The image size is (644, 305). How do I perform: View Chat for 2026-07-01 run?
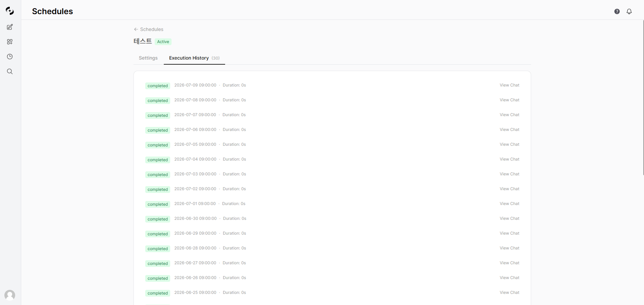510,204
